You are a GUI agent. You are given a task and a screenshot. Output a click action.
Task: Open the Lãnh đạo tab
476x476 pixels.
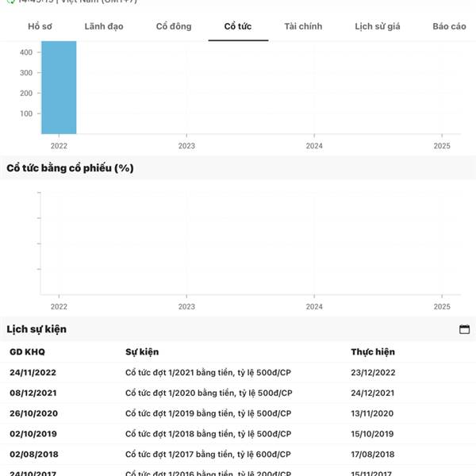(104, 26)
